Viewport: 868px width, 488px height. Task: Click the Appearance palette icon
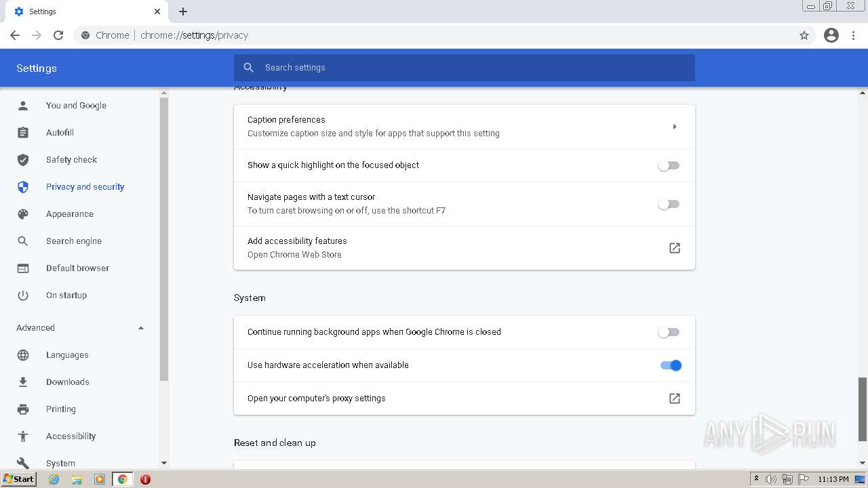click(23, 214)
